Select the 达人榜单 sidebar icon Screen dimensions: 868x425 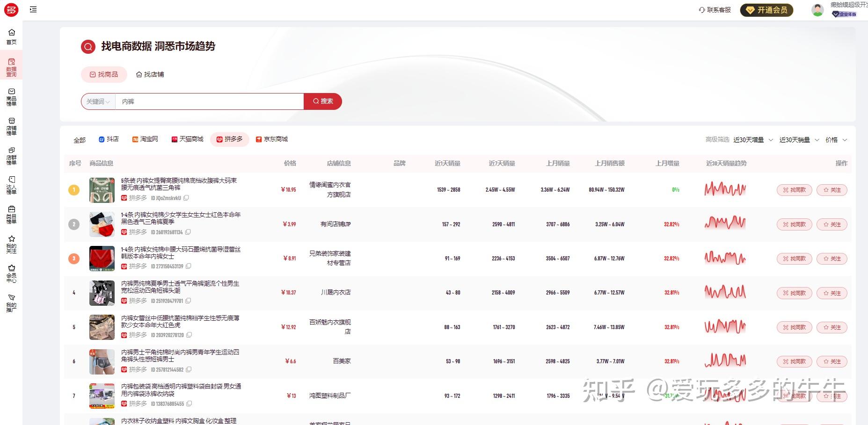point(11,185)
